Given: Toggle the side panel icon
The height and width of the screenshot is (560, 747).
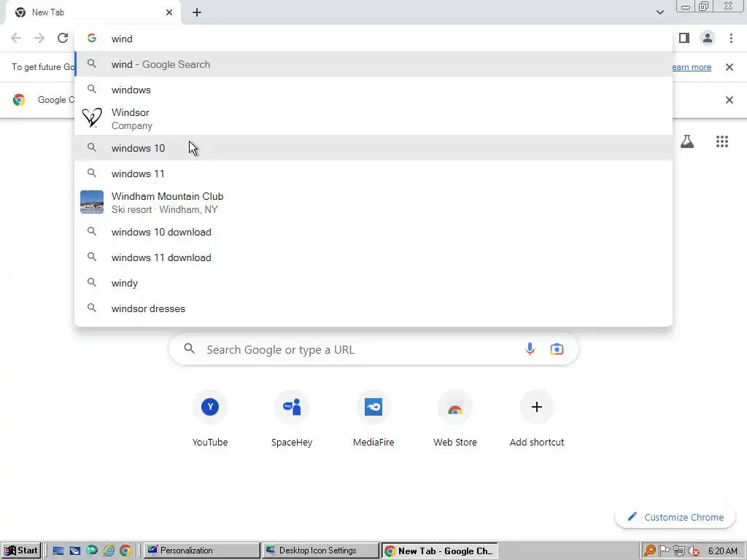Looking at the screenshot, I should tap(684, 38).
